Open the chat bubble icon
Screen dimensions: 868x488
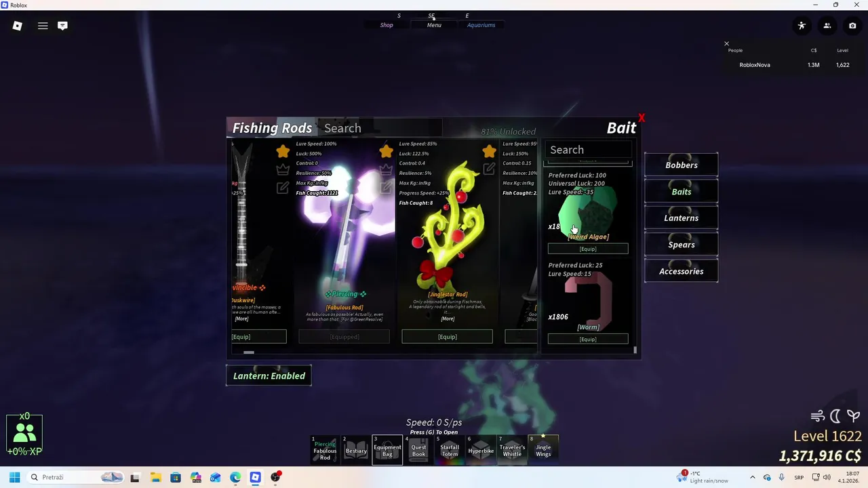tap(62, 26)
